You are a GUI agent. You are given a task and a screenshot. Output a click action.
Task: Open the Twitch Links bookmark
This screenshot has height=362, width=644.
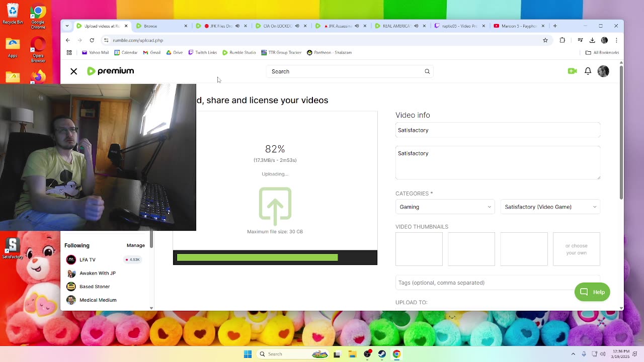point(202,52)
